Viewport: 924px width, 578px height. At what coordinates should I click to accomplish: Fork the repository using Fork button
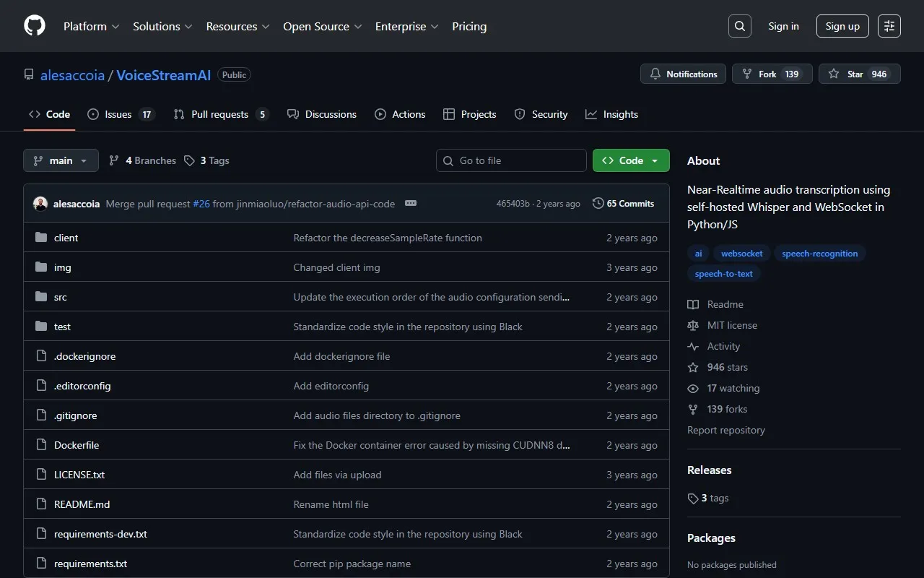772,74
